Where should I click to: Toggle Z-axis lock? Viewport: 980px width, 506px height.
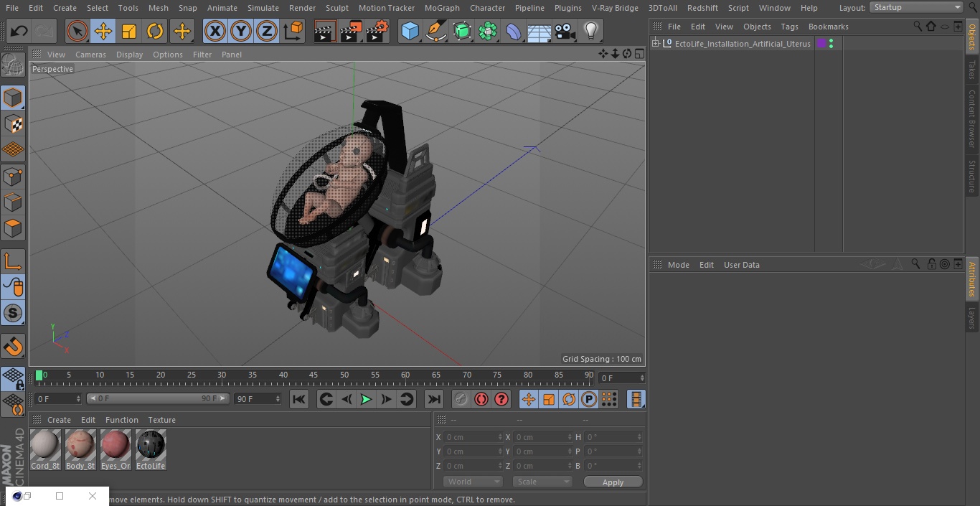[267, 31]
